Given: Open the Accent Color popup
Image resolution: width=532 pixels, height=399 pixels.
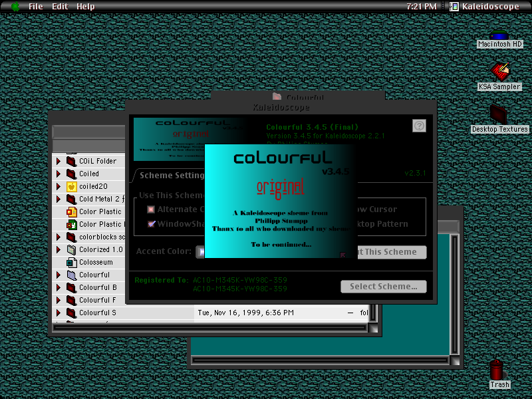Looking at the screenshot, I should (200, 252).
